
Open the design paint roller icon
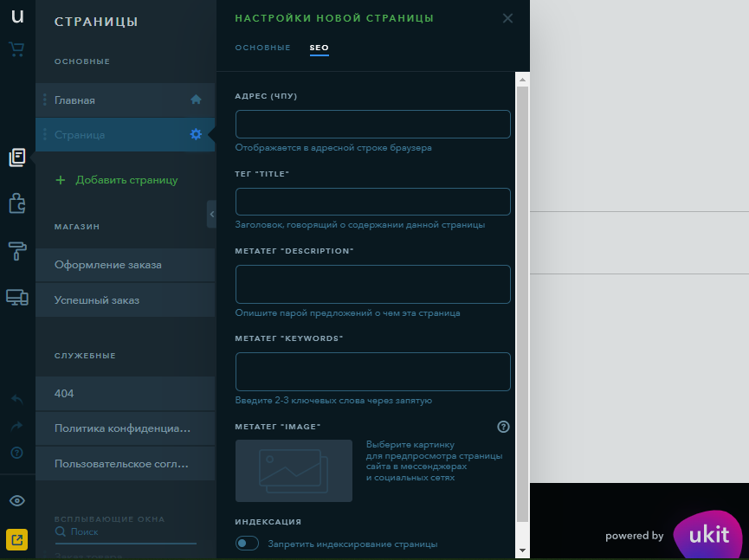click(17, 251)
